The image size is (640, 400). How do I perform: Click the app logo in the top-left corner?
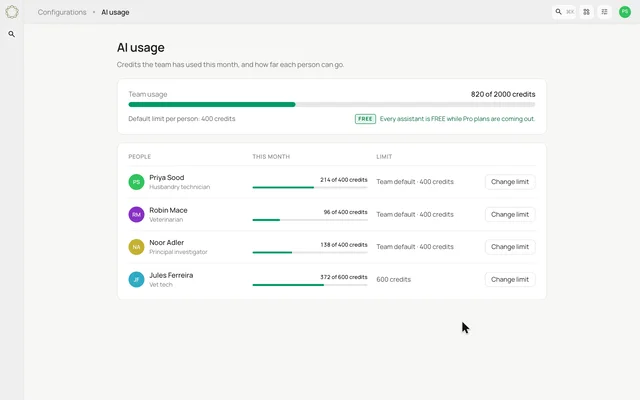(x=12, y=12)
